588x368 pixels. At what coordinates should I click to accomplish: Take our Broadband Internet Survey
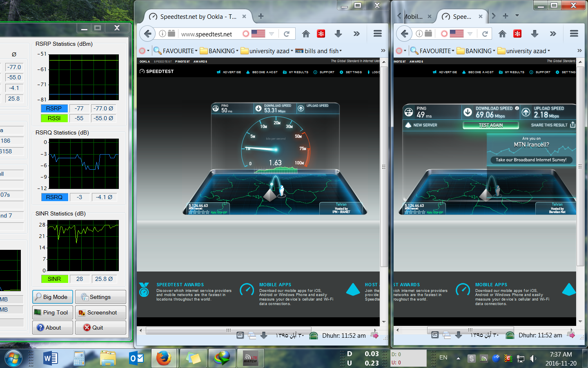point(531,160)
